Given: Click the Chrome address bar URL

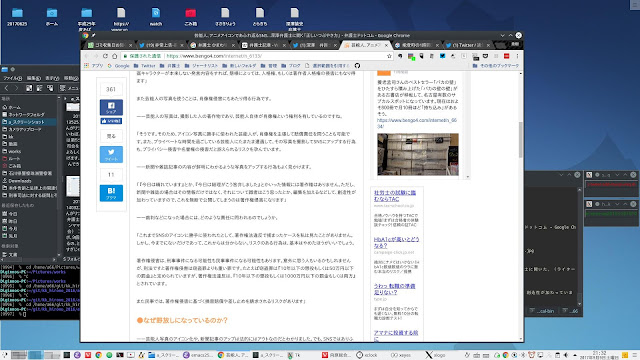Looking at the screenshot, I should coord(214,56).
